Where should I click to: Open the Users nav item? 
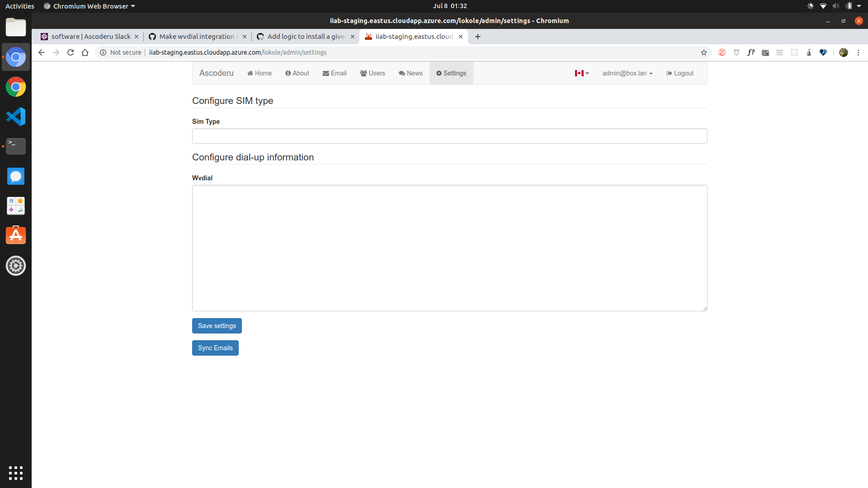(x=373, y=73)
